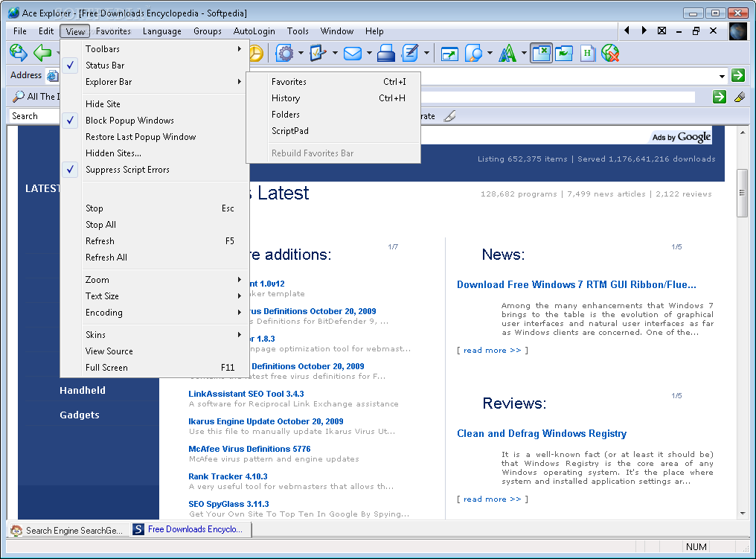Screen dimensions: 756x559
Task: Click the globe throbber icon at top right
Action: click(x=737, y=31)
